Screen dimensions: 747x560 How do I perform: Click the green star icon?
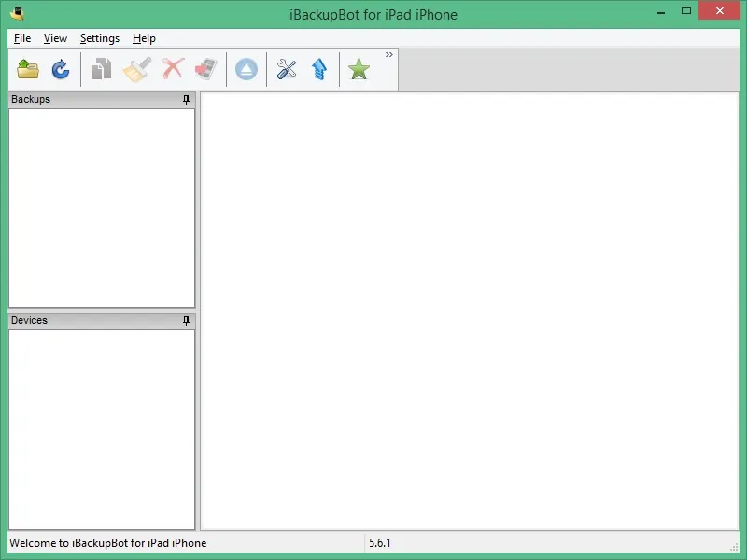tap(359, 69)
